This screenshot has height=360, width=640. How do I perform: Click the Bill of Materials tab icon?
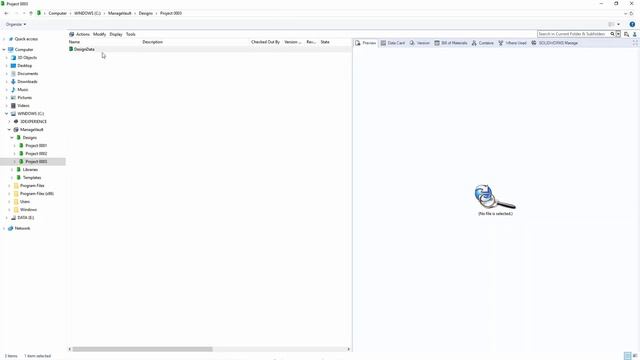[437, 43]
